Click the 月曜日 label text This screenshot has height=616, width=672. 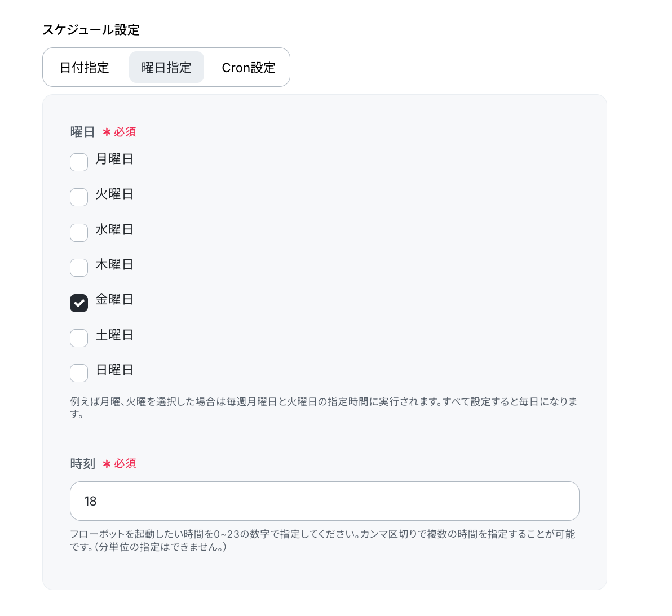pyautogui.click(x=114, y=159)
